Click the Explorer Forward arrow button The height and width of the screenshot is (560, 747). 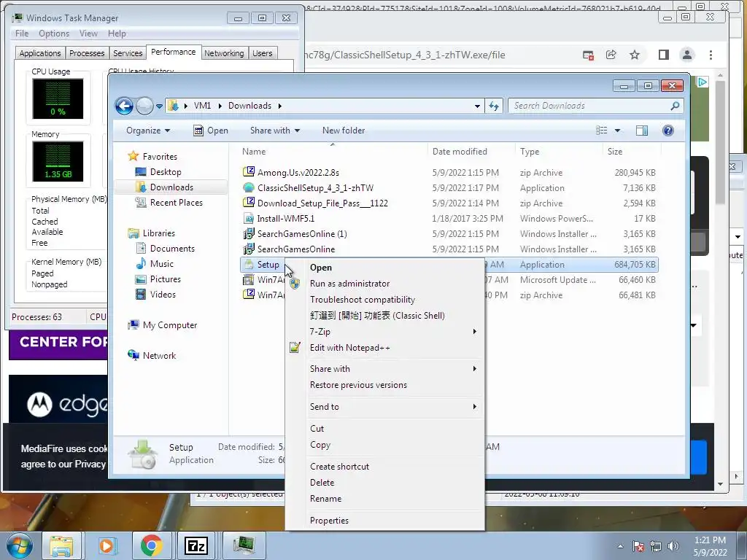[x=144, y=106]
